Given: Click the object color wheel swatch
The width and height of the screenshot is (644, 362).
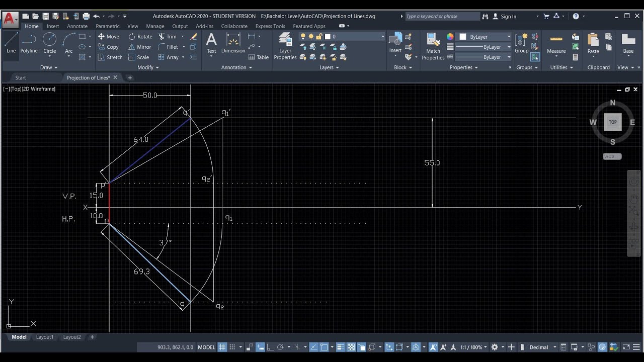Looking at the screenshot, I should (450, 37).
